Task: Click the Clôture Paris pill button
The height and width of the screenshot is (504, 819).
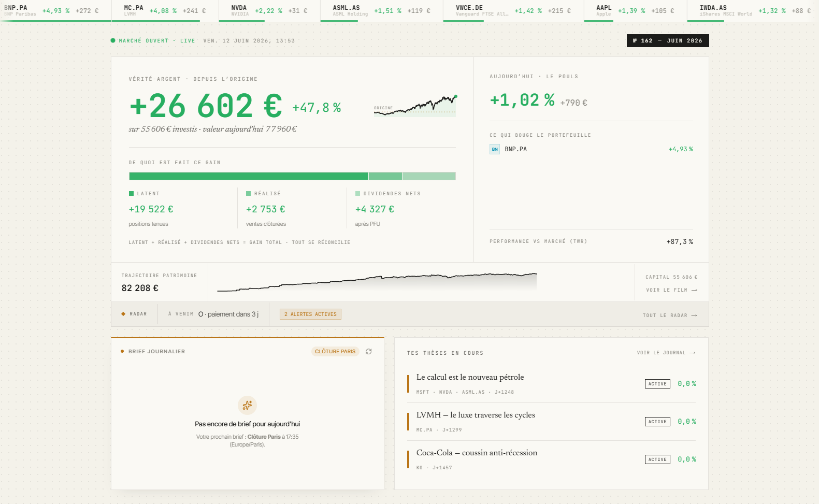Action: 335,351
